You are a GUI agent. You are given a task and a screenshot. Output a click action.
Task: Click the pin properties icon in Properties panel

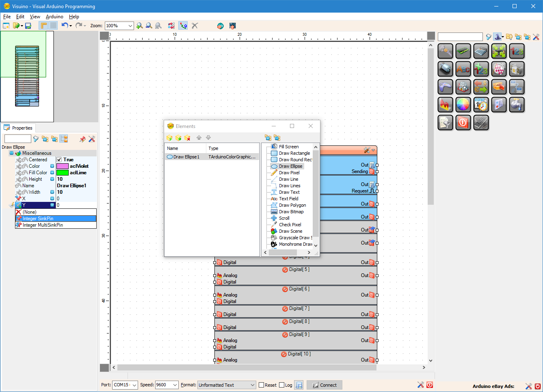82,139
